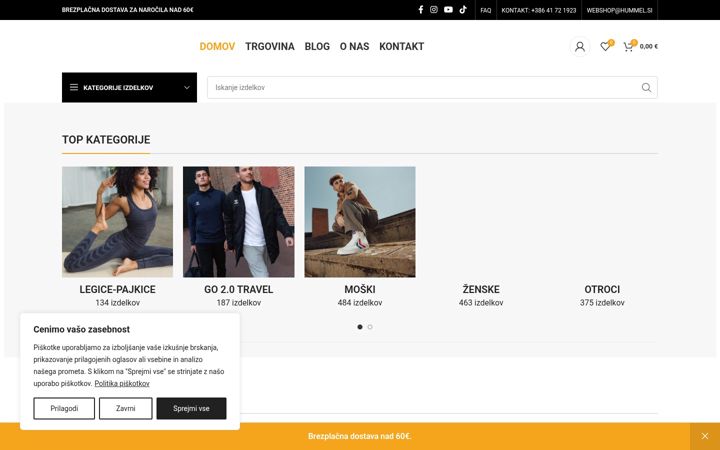This screenshot has height=450, width=720.
Task: Open the shopping cart icon
Action: (628, 46)
